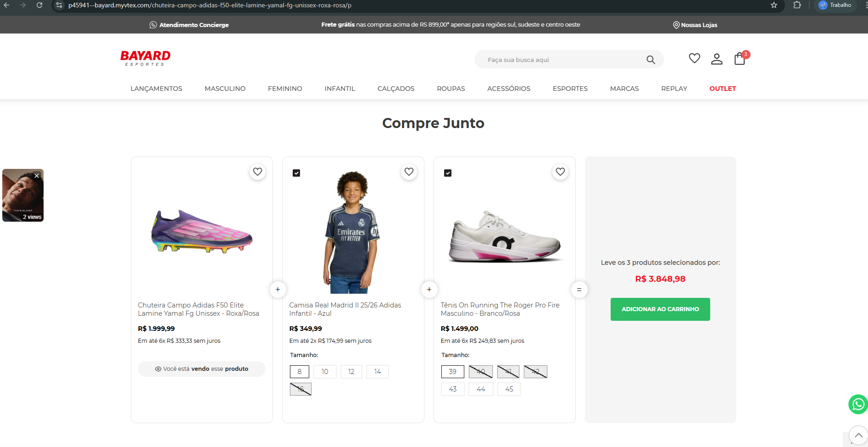The height and width of the screenshot is (447, 868).
Task: Open the Marcas menu
Action: [624, 89]
